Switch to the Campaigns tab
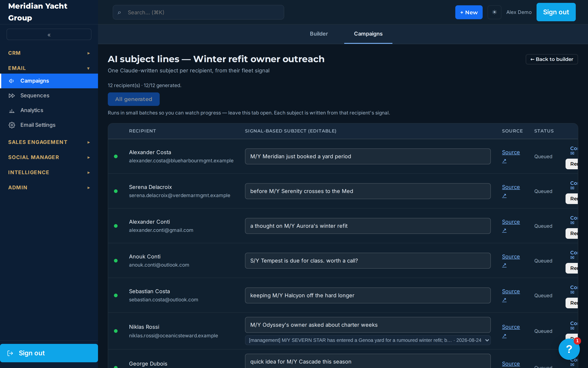This screenshot has height=368, width=588. [x=368, y=34]
